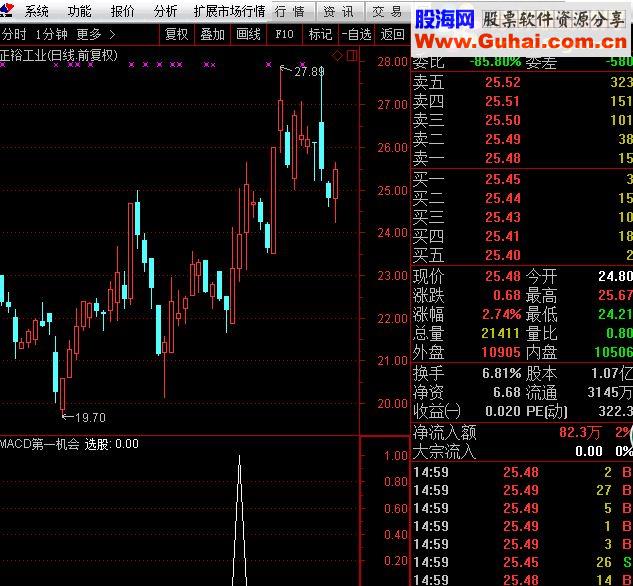Click the 最低 24.21 value
Image resolution: width=633 pixels, height=586 pixels.
[x=615, y=314]
